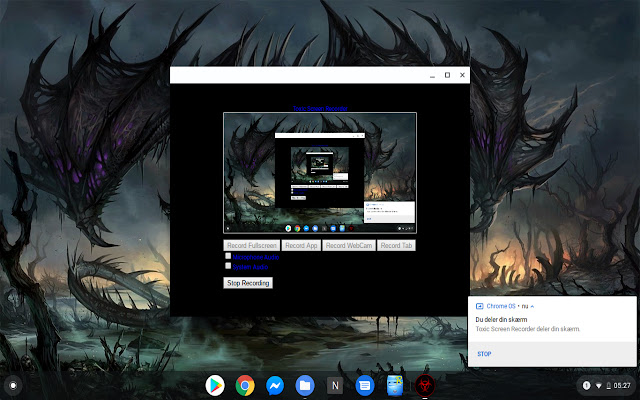Screen dimensions: 640x400
Task: Click the Stop Recording button
Action: click(248, 283)
